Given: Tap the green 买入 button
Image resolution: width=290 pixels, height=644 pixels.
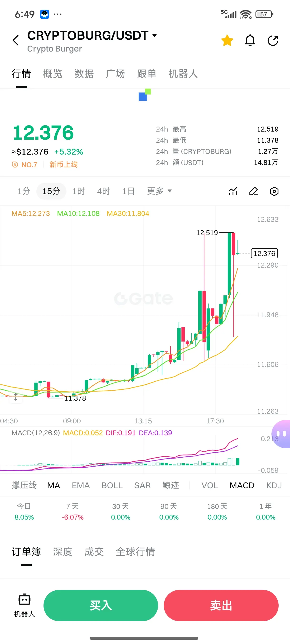Looking at the screenshot, I should click(x=101, y=606).
